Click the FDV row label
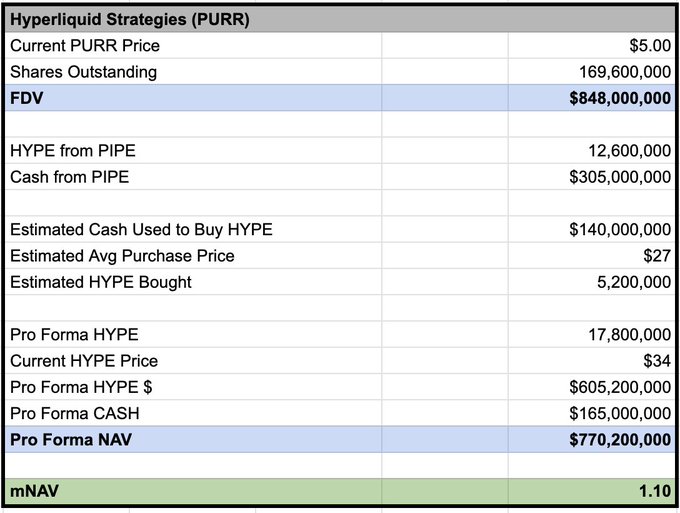This screenshot has width=680, height=513. point(27,98)
